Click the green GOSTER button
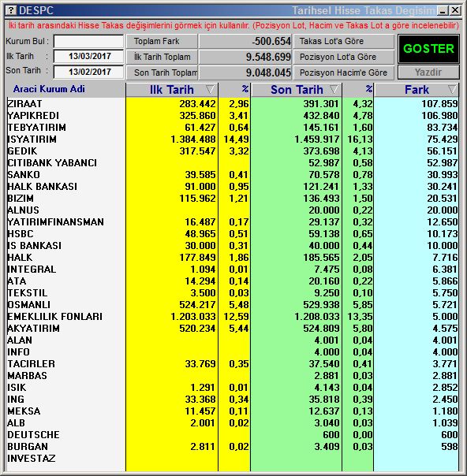467x476 pixels. tap(428, 49)
